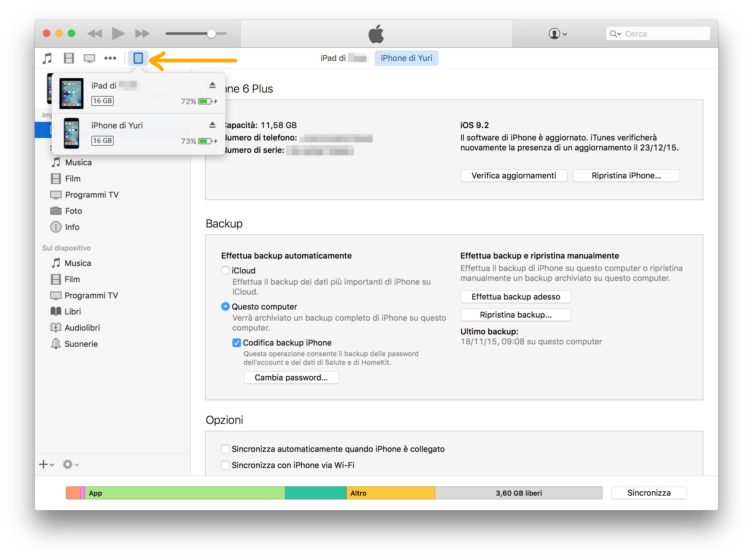Image resolution: width=753 pixels, height=560 pixels.
Task: Enable Sincronizza con iPhone via Wi-Fi
Action: tap(225, 465)
